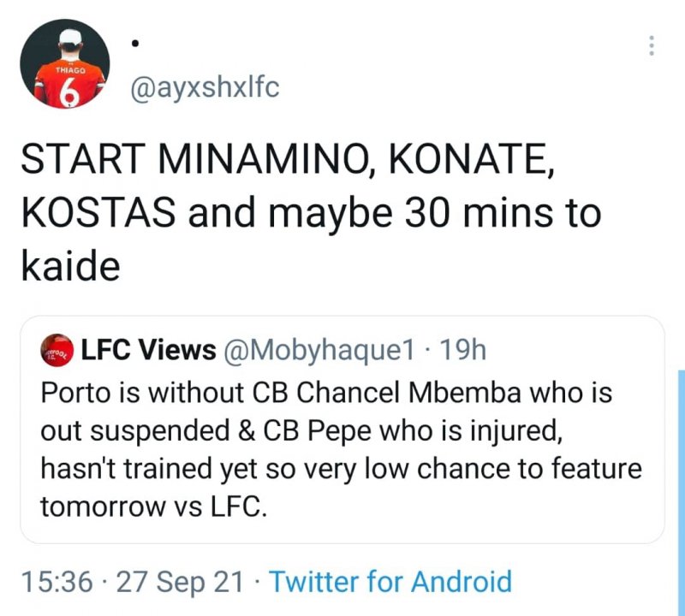Image resolution: width=685 pixels, height=616 pixels.
Task: Open the Twitter for Android source link
Action: coord(390,582)
